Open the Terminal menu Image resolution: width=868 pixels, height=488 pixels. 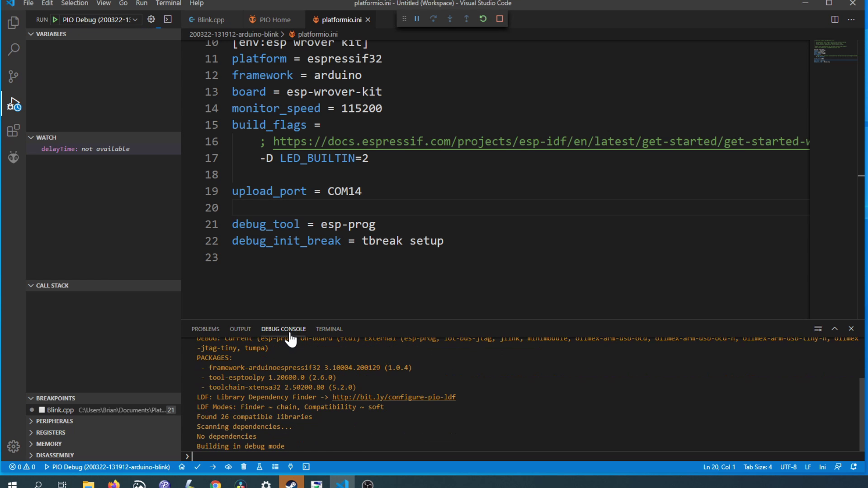[168, 3]
